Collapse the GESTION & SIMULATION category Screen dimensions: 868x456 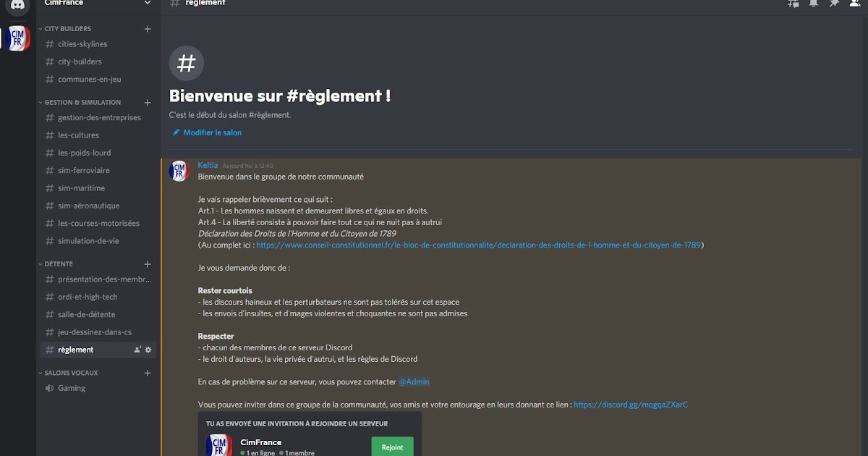[80, 102]
